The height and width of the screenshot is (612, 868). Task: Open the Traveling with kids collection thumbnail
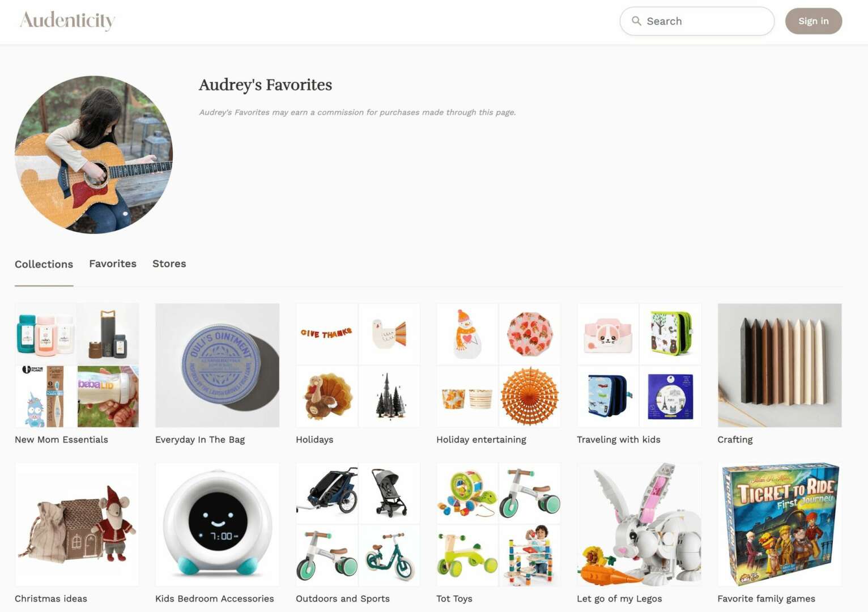(639, 365)
